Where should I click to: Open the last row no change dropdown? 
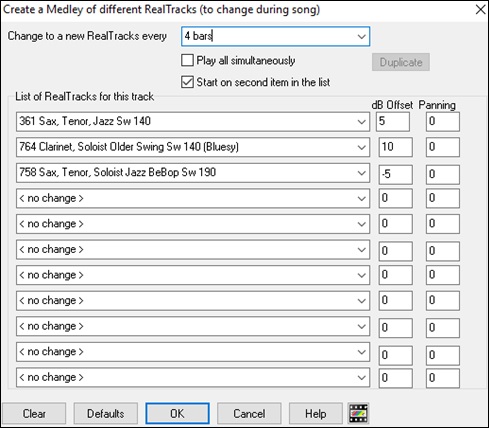[193, 378]
